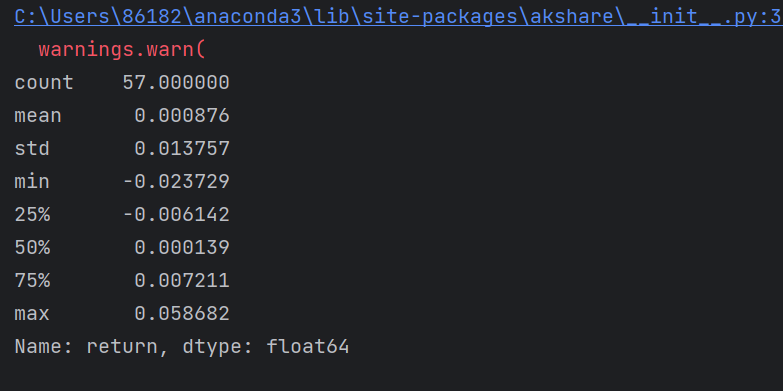Image resolution: width=783 pixels, height=391 pixels.
Task: Click the mean value 0.000876
Action: pos(182,116)
